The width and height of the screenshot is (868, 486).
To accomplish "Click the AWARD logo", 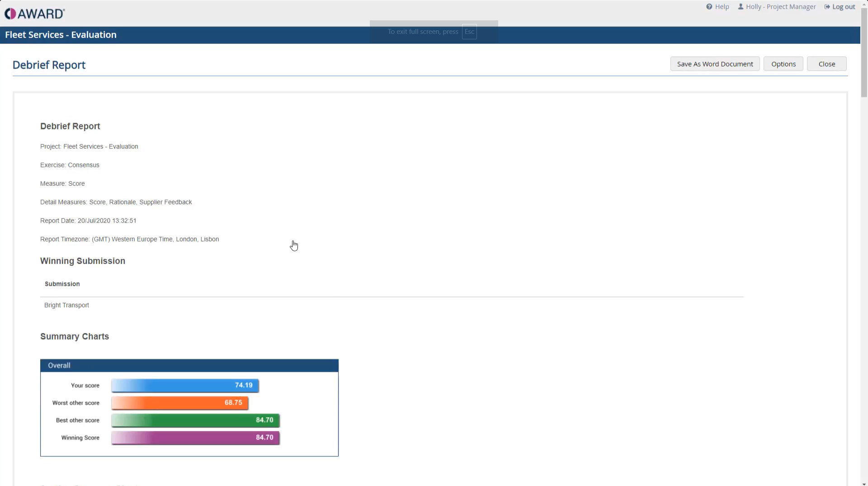I will [34, 13].
